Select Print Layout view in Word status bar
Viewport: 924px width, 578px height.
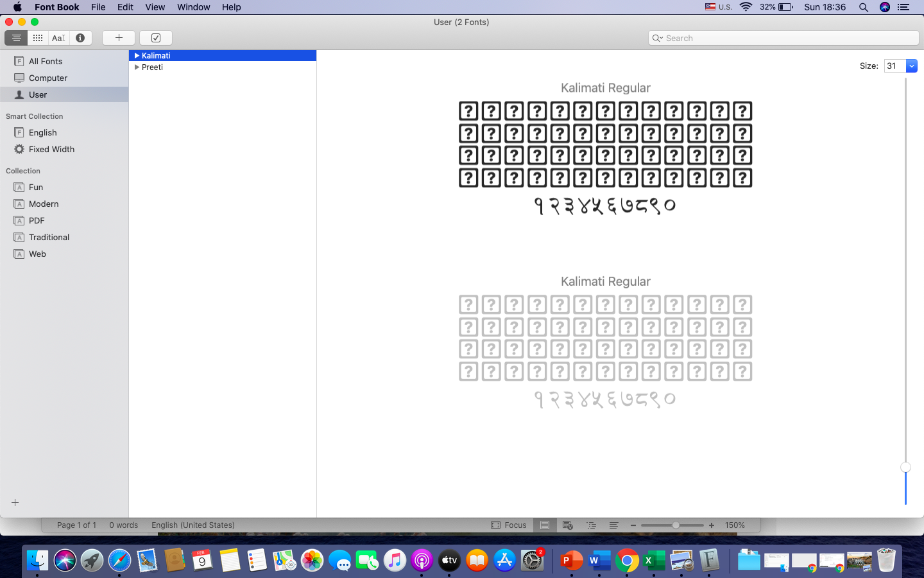[545, 525]
